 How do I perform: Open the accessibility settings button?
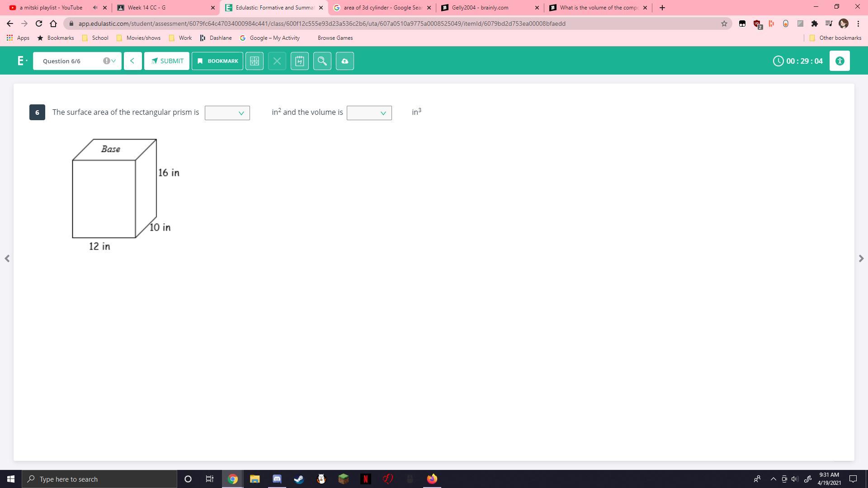pos(839,61)
